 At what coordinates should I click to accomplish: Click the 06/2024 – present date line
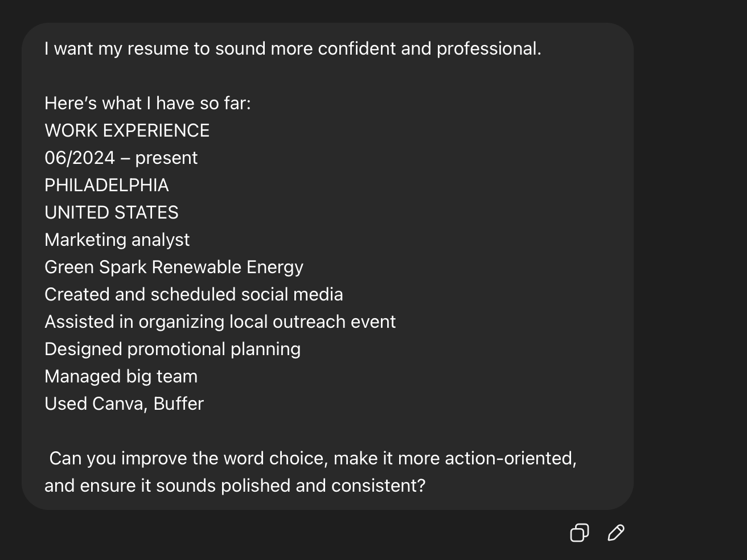tap(121, 158)
